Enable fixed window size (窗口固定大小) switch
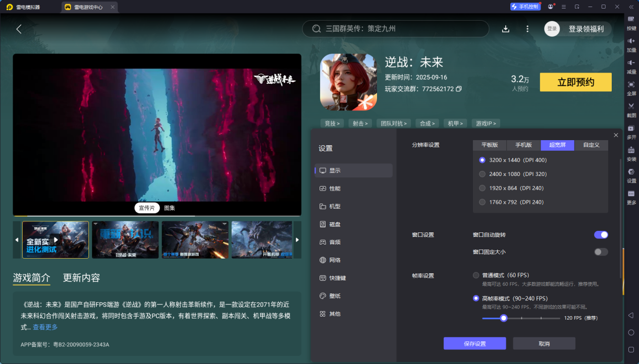The height and width of the screenshot is (364, 639). 601,252
